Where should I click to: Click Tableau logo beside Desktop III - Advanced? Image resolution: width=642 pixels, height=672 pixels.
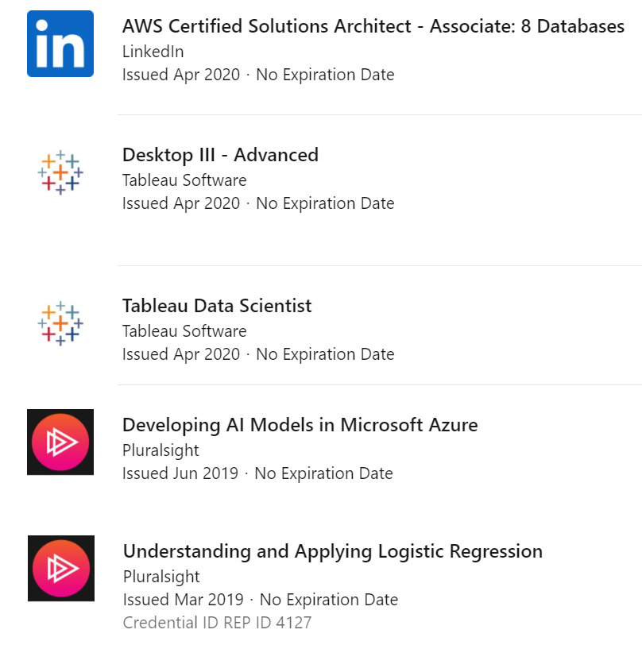tap(60, 172)
